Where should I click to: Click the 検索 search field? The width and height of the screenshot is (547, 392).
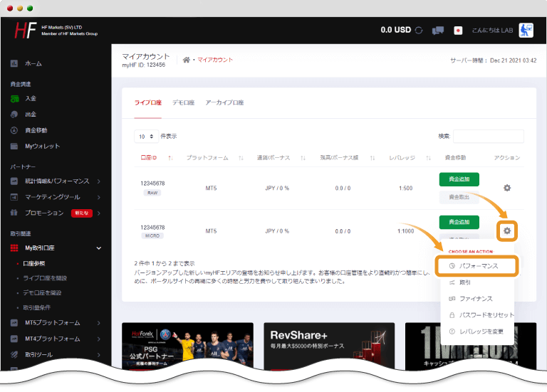point(488,136)
